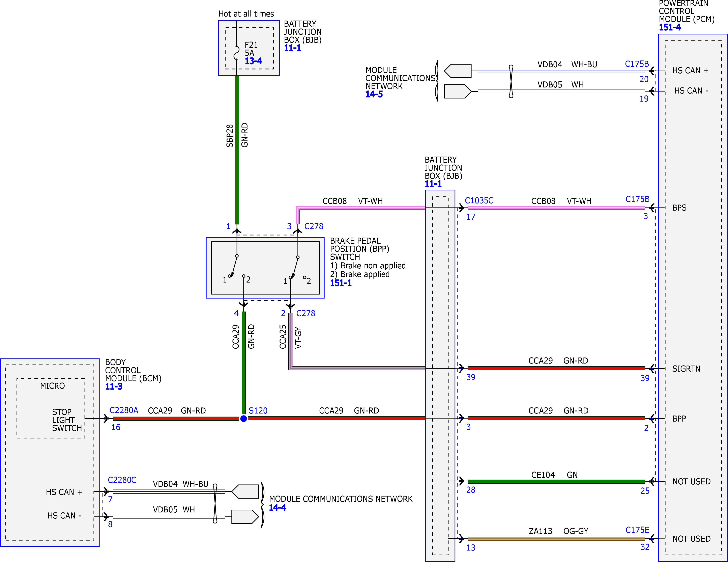The image size is (728, 562).
Task: Click the SBP28 circuit label
Action: [x=230, y=136]
